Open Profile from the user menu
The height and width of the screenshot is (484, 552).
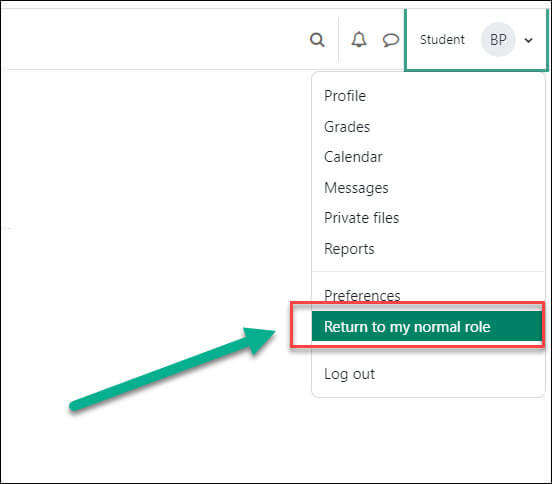point(345,96)
